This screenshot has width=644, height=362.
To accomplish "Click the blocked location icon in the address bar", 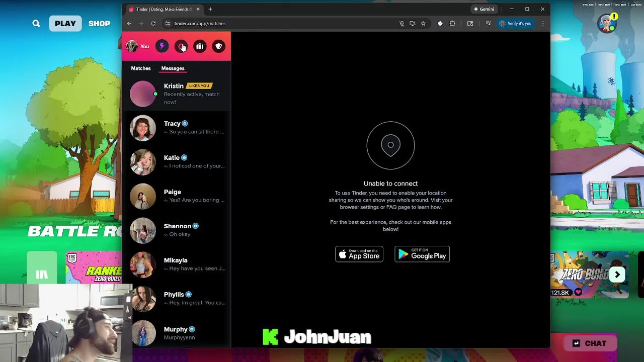I will [x=401, y=24].
